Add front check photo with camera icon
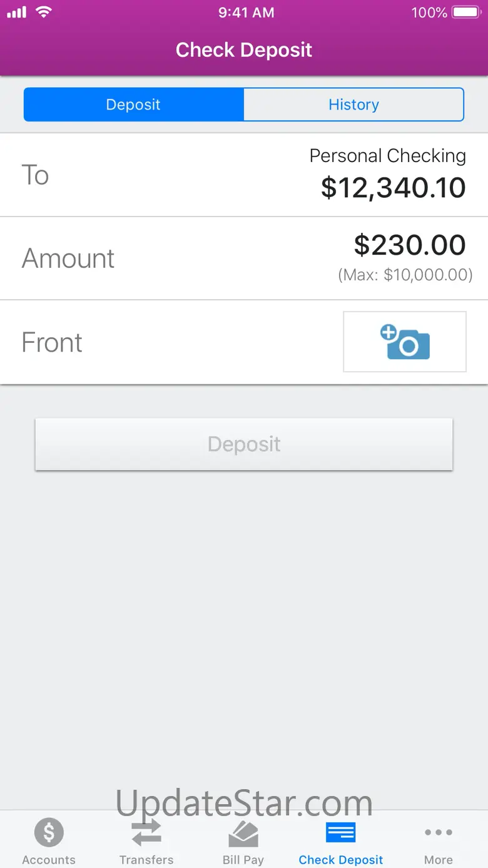This screenshot has height=868, width=488. tap(405, 342)
